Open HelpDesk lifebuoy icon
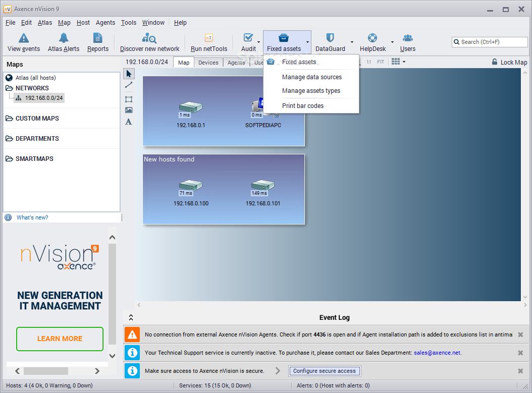Image resolution: width=532 pixels, height=393 pixels. 373,38
